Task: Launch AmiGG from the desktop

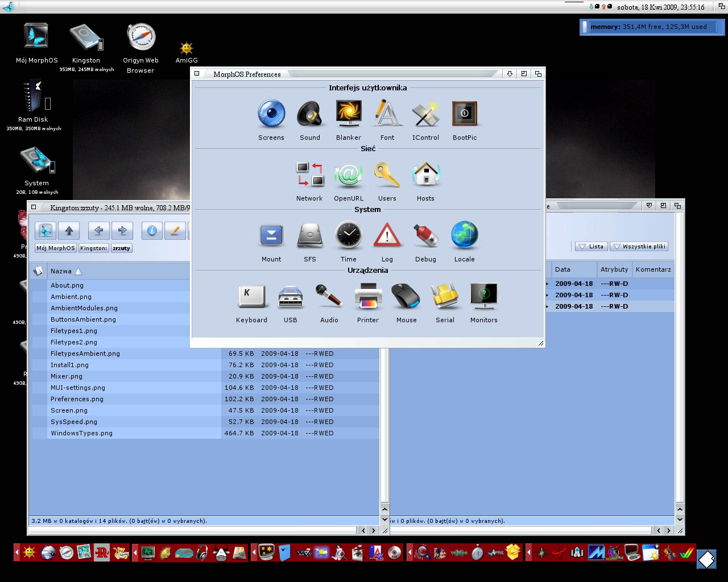Action: 187,48
